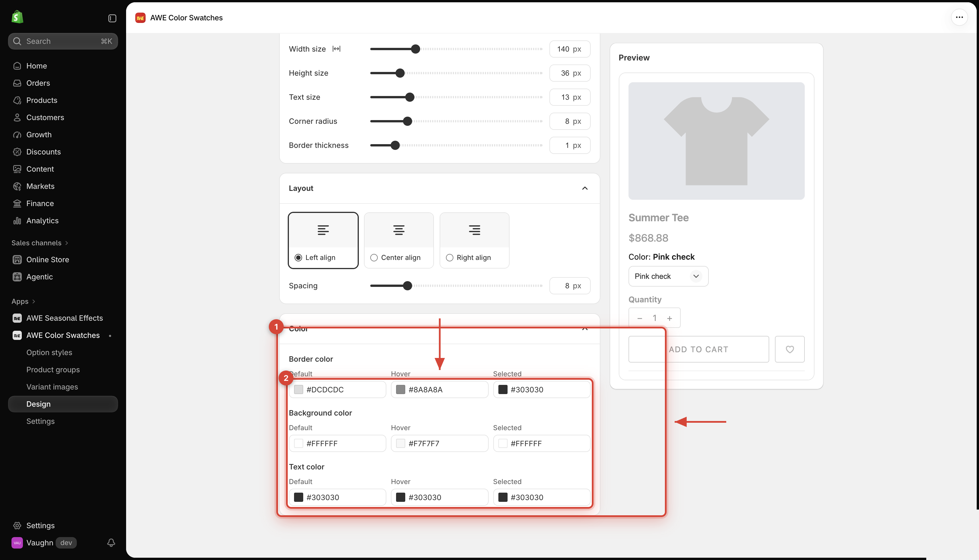Click the Orders inbox icon
Screen dimensions: 979x560
[x=17, y=83]
